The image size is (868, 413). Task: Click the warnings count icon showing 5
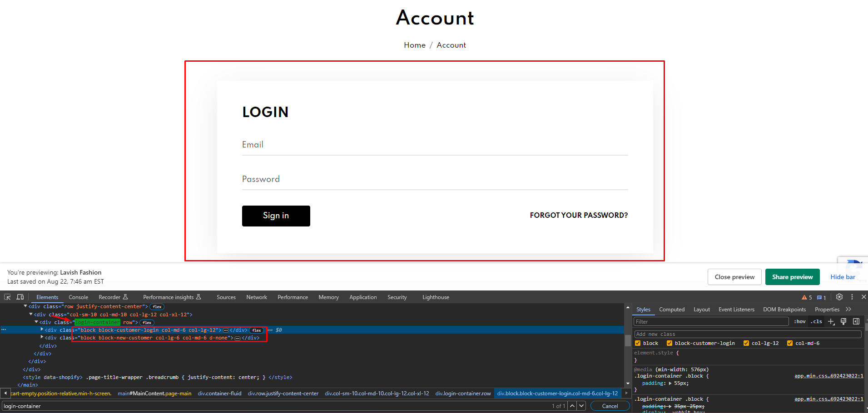(x=807, y=297)
